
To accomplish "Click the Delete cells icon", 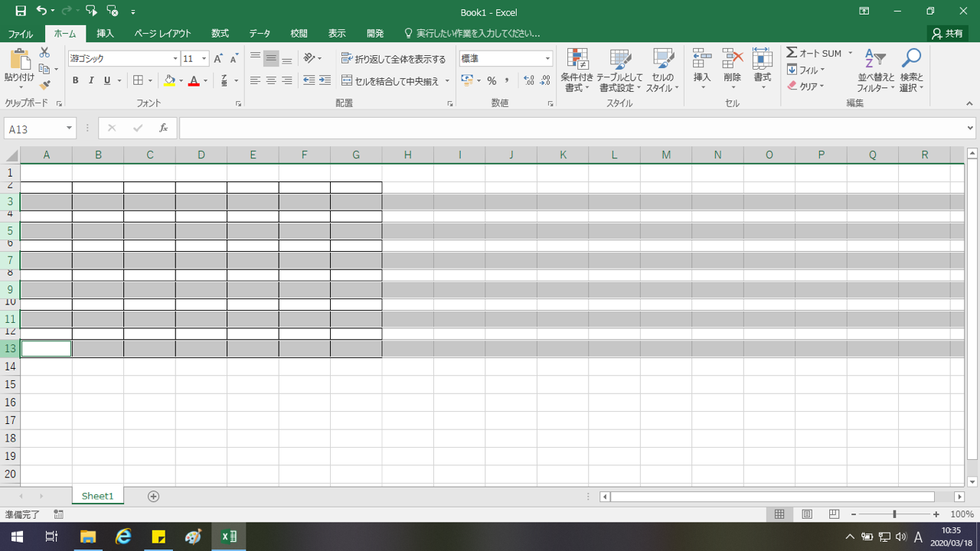I will click(733, 58).
